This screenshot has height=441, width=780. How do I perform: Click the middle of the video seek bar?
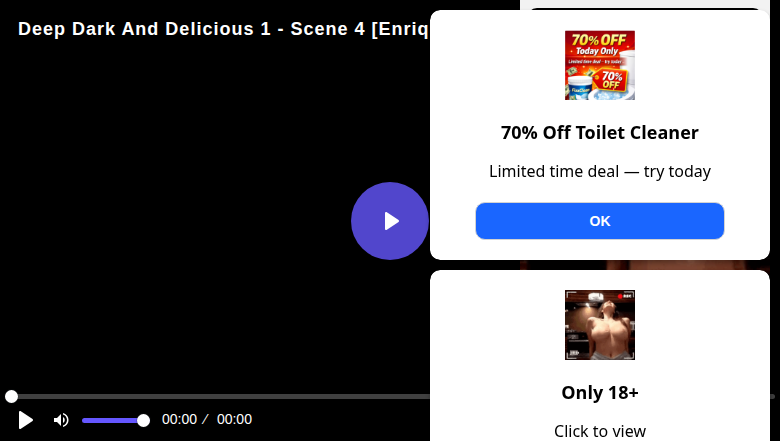(x=221, y=396)
